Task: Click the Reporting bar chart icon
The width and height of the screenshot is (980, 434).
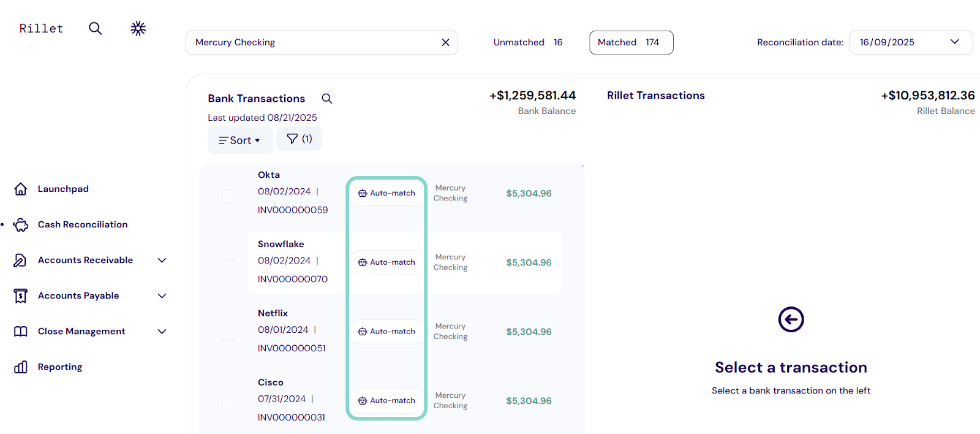Action: pos(21,367)
